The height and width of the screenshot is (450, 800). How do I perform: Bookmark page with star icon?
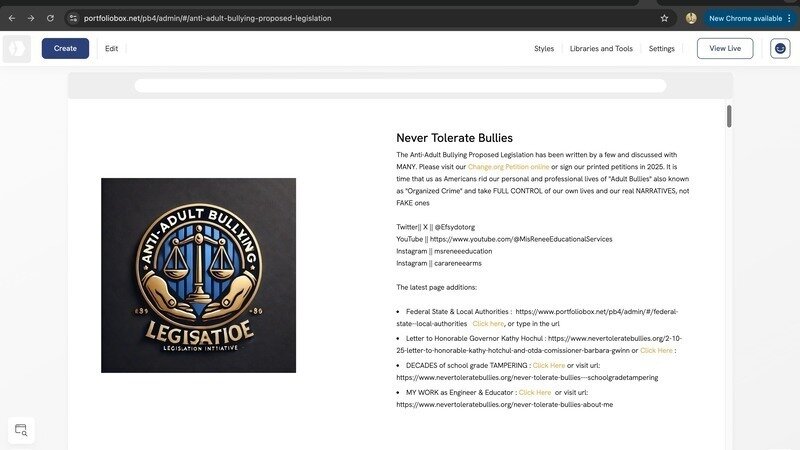click(x=664, y=18)
